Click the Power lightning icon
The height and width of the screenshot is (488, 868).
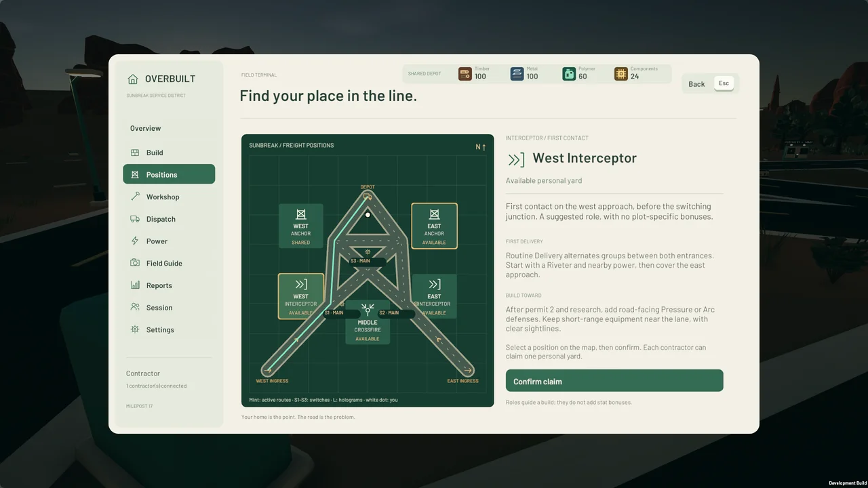135,241
